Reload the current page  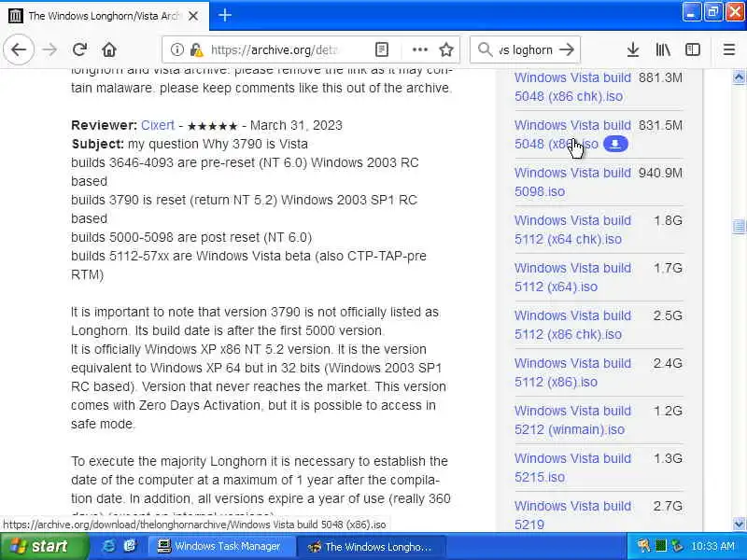point(79,49)
